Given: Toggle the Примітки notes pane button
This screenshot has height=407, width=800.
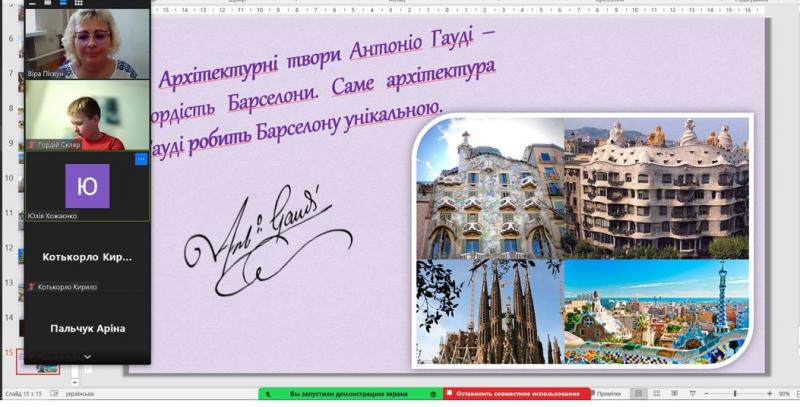Looking at the screenshot, I should 606,394.
